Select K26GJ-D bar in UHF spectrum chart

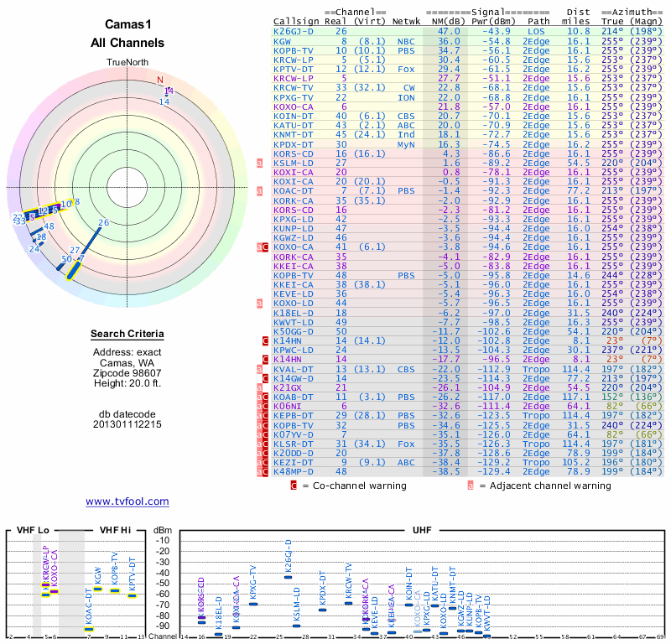[x=289, y=576]
